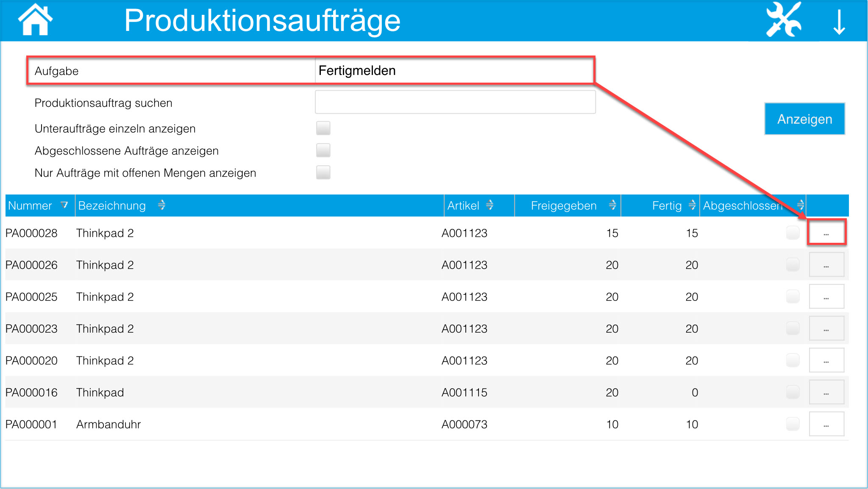Click the down arrow icon in header

tap(839, 22)
